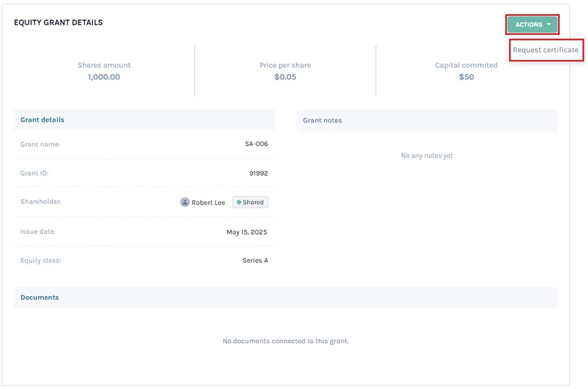
Task: Click the ACTIONS dropdown caret arrow
Action: [x=549, y=25]
